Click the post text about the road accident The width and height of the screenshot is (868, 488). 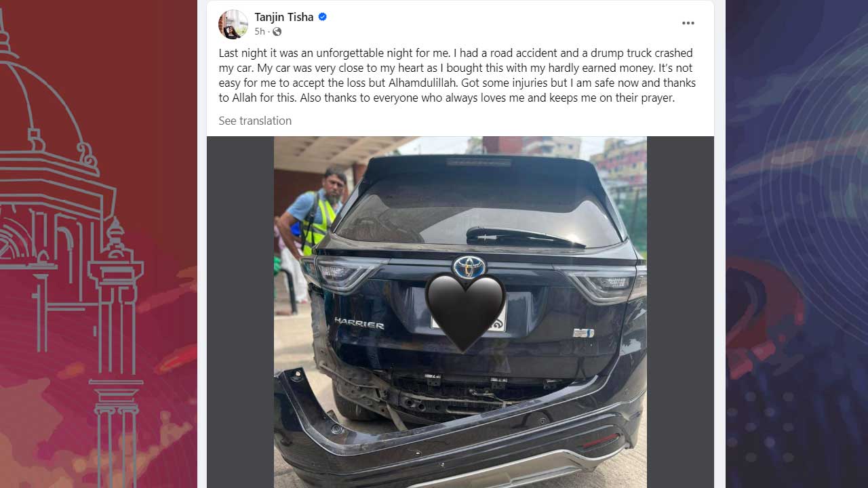pyautogui.click(x=456, y=75)
